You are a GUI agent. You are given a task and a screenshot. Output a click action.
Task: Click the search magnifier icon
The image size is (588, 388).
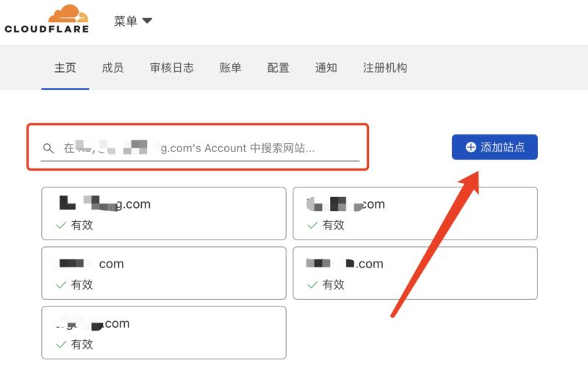coord(48,148)
